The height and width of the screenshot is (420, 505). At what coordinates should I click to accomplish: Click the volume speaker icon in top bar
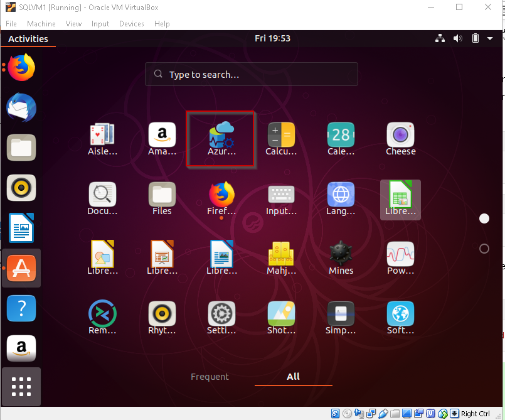pos(458,38)
